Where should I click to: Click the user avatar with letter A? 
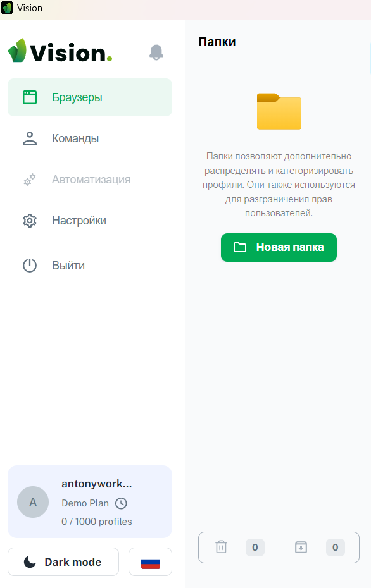pyautogui.click(x=33, y=502)
